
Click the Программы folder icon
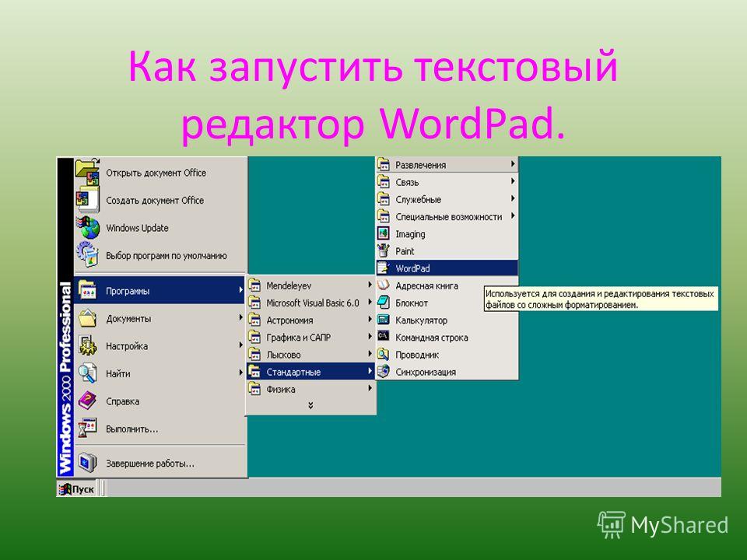(x=88, y=290)
